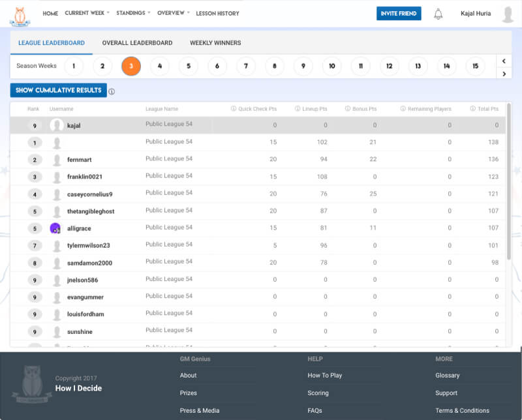Image resolution: width=522 pixels, height=420 pixels.
Task: Select season week 6
Action: click(x=217, y=66)
